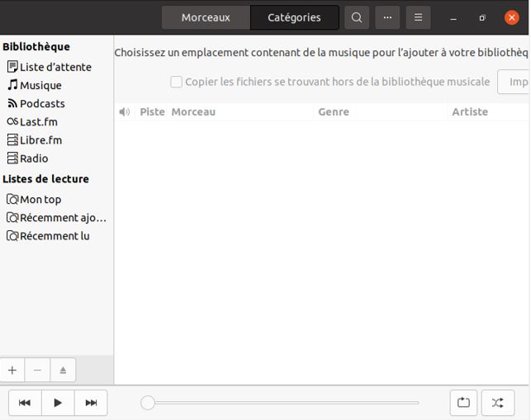Switch to the Morceaux view
This screenshot has height=420, width=531.
click(x=206, y=17)
